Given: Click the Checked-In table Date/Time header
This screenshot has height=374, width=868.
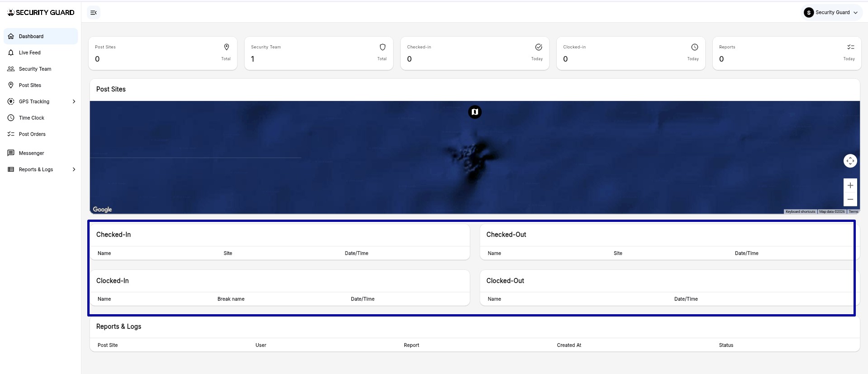Looking at the screenshot, I should point(356,253).
